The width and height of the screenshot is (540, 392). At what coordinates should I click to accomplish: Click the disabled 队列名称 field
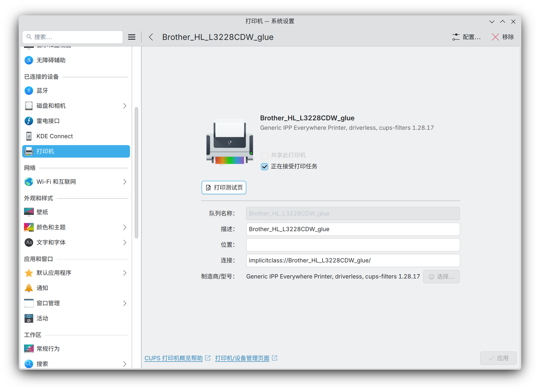tap(353, 214)
